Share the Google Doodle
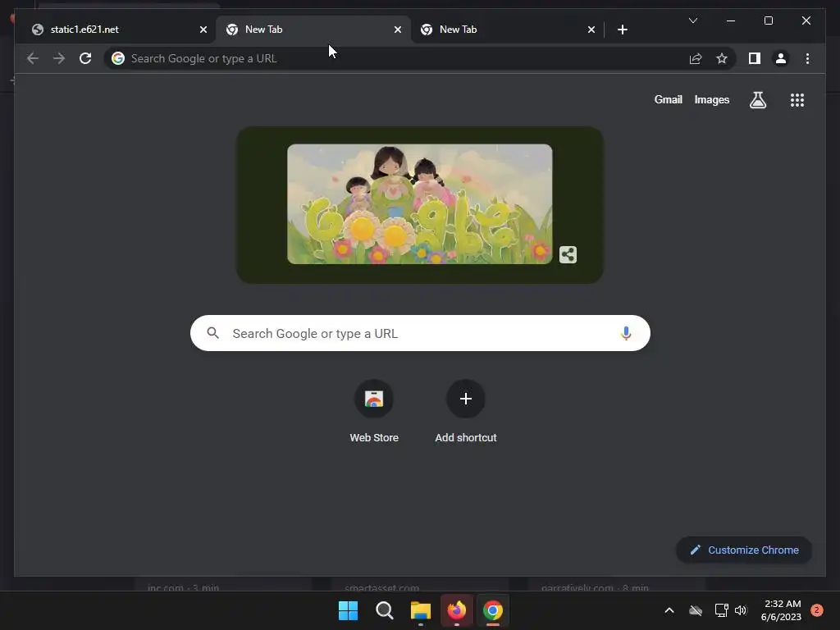Image resolution: width=840 pixels, height=630 pixels. (568, 254)
